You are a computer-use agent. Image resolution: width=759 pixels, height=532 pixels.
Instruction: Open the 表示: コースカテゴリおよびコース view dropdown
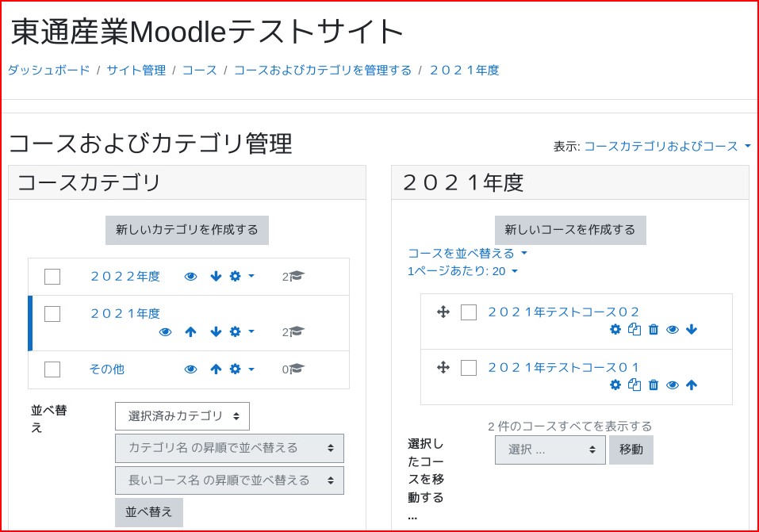click(x=667, y=146)
